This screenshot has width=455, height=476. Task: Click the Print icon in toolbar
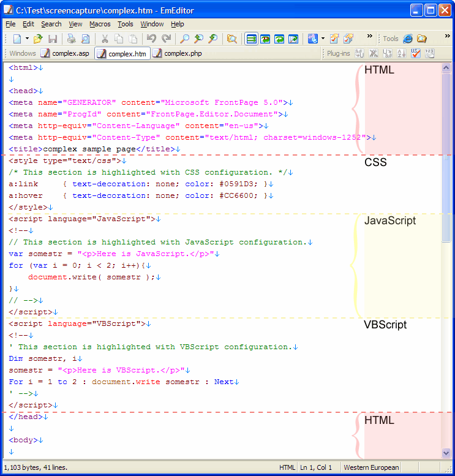point(71,39)
